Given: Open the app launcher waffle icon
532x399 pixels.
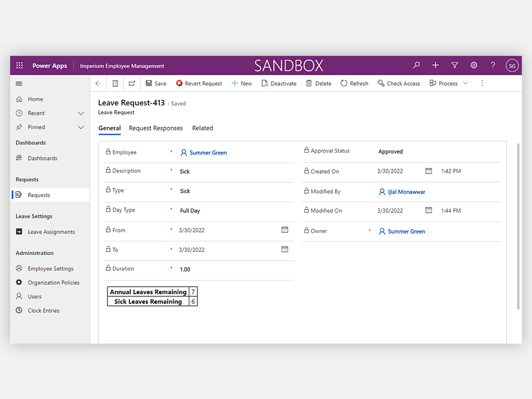Looking at the screenshot, I should [x=20, y=65].
